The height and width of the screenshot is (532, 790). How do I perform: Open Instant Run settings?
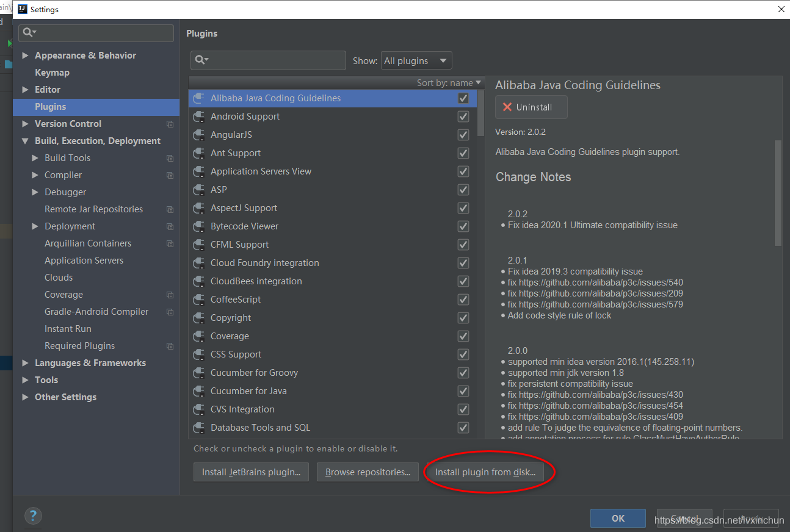(x=68, y=329)
